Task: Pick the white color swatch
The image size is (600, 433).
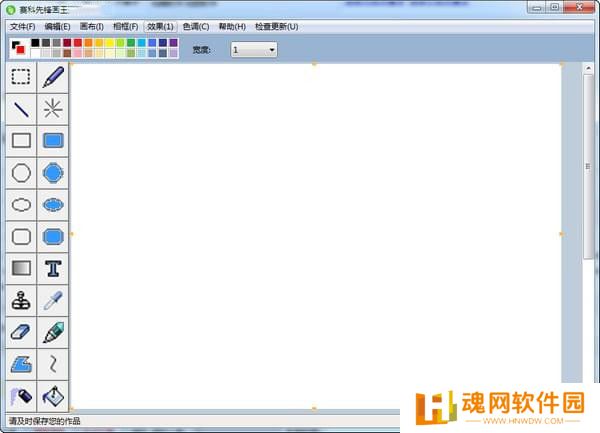Action: [35, 53]
